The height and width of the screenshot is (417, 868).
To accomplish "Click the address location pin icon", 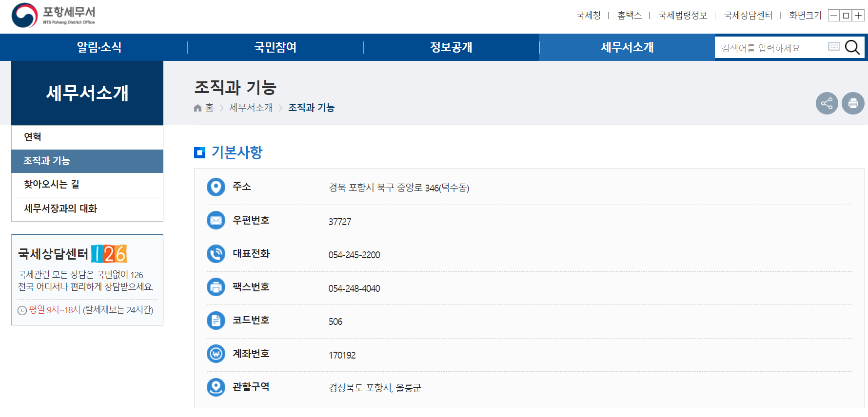I will tap(216, 187).
